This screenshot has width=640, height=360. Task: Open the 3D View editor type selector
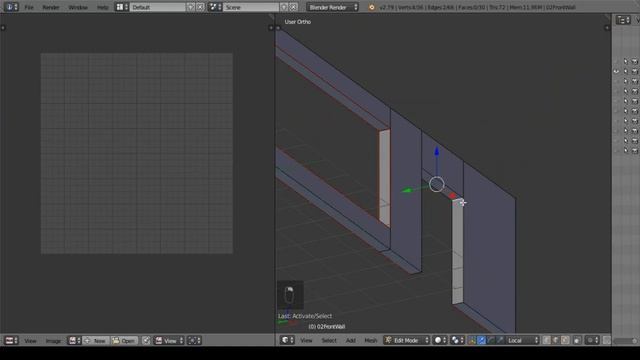point(287,340)
